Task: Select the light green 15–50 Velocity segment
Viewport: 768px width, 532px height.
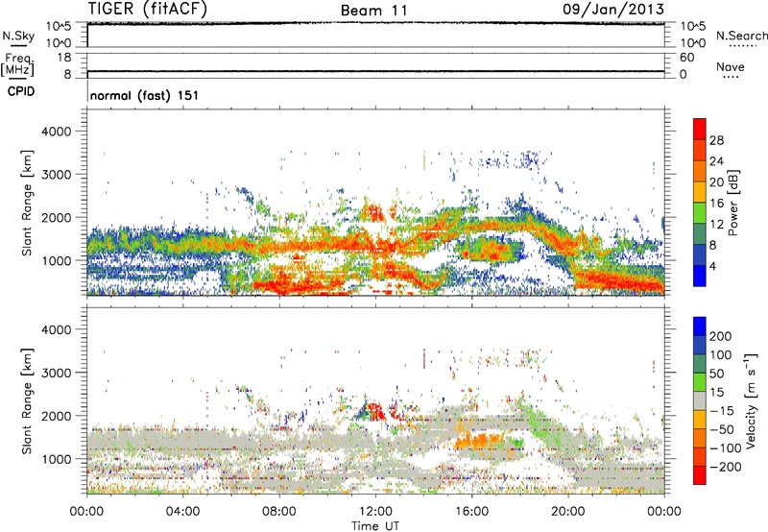Action: click(700, 382)
